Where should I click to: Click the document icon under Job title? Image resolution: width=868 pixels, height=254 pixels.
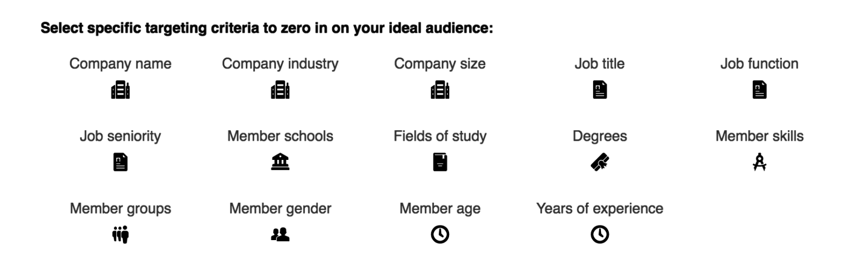point(600,90)
